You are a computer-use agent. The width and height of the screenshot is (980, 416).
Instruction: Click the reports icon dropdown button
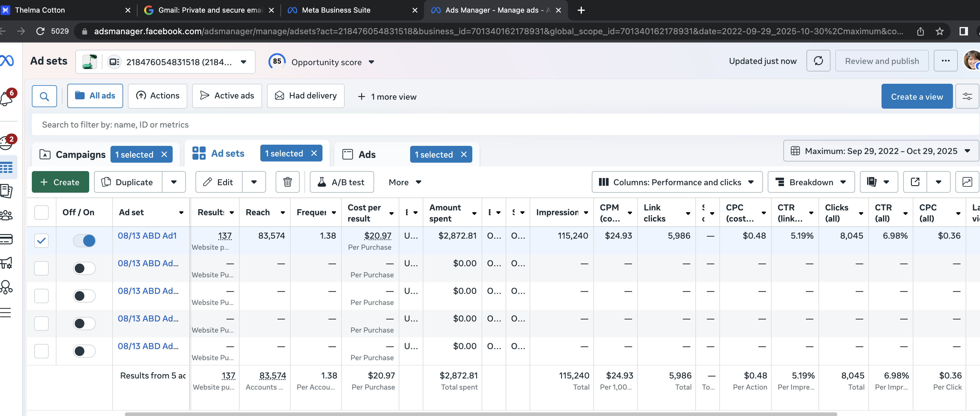879,182
